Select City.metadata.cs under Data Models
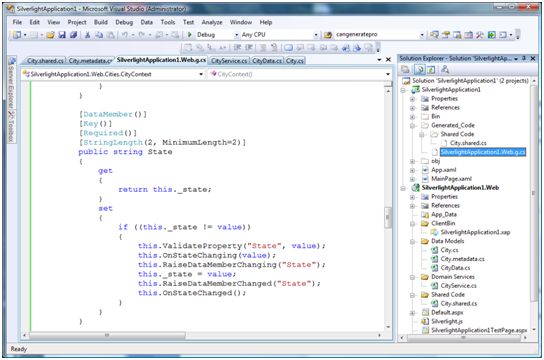Screen dimensions: 544x360 click(x=462, y=259)
